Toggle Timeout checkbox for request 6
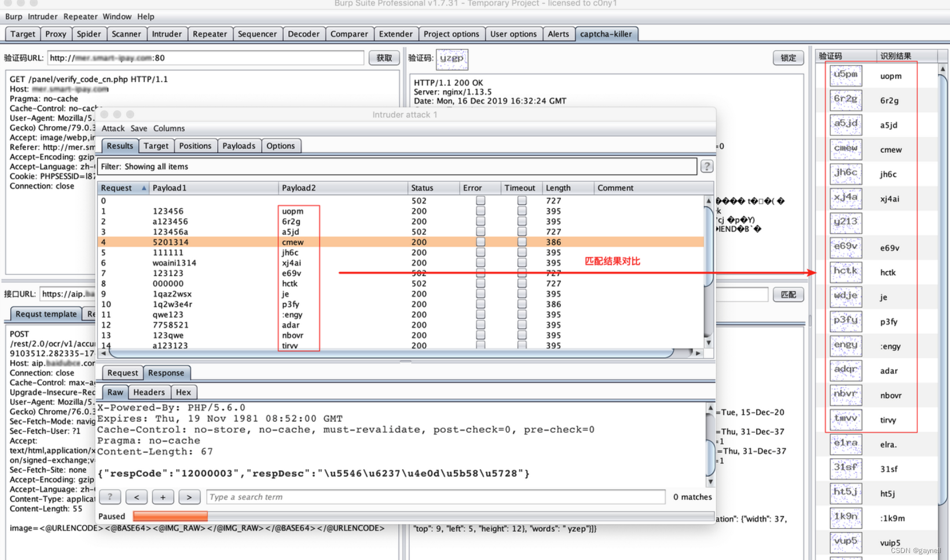This screenshot has width=950, height=560. coord(522,263)
